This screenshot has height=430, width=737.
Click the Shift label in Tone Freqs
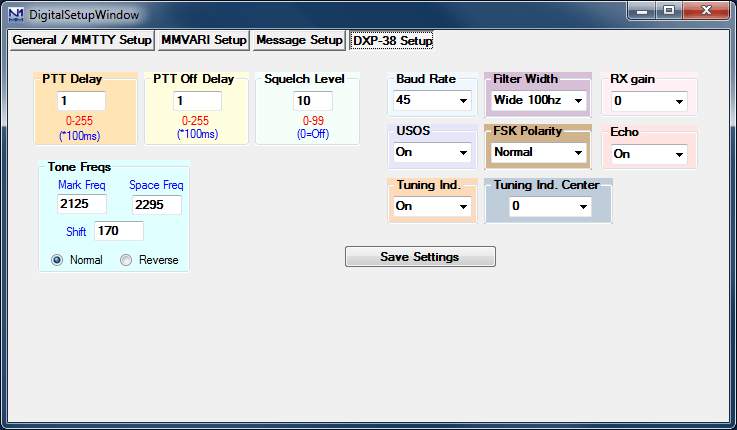(x=76, y=232)
